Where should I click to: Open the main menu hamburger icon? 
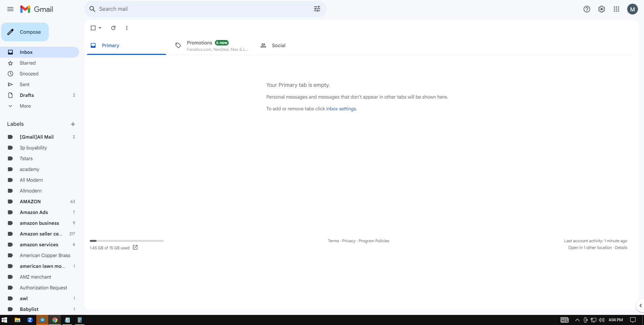[10, 9]
